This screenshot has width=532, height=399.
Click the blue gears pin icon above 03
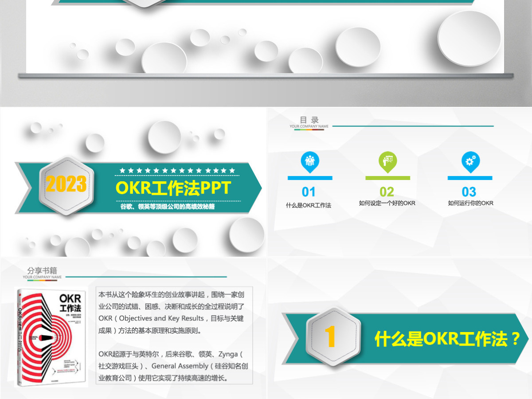pyautogui.click(x=470, y=162)
